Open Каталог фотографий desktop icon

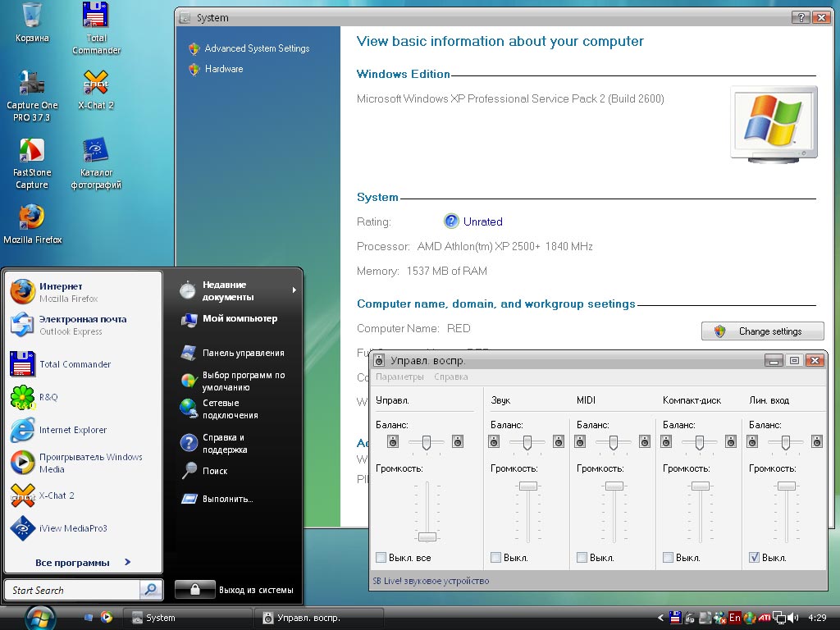(96, 164)
